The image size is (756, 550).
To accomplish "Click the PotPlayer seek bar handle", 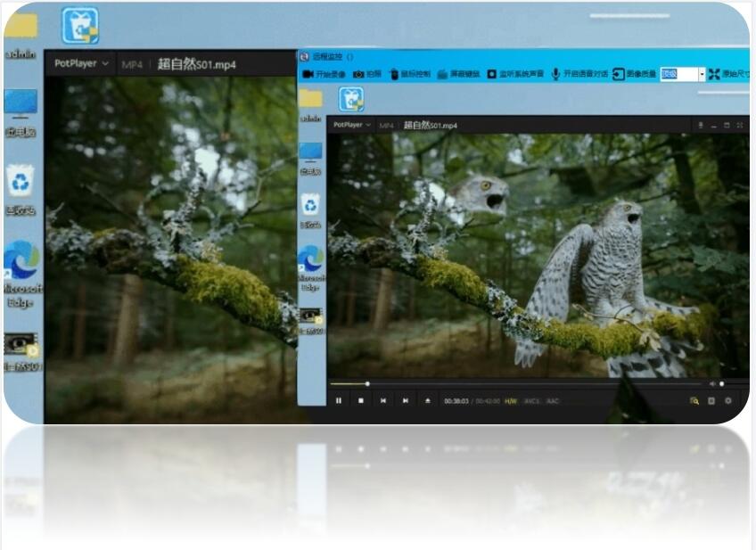I will point(367,384).
